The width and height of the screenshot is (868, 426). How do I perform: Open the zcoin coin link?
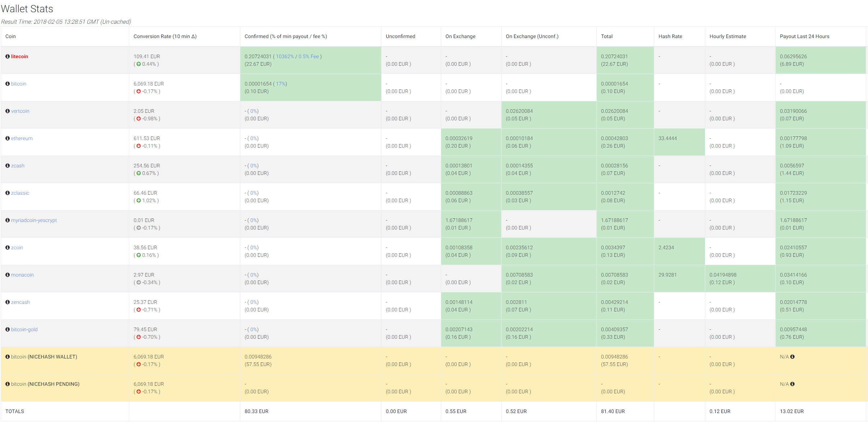point(17,247)
